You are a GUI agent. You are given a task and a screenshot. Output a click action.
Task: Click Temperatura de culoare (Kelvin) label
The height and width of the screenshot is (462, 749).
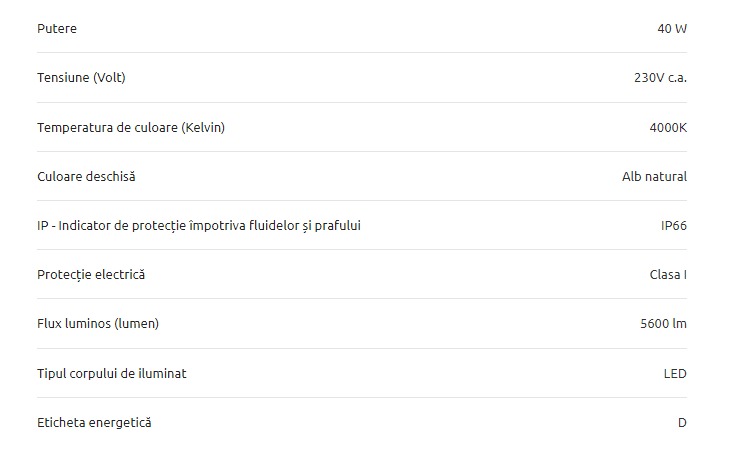[x=131, y=128]
